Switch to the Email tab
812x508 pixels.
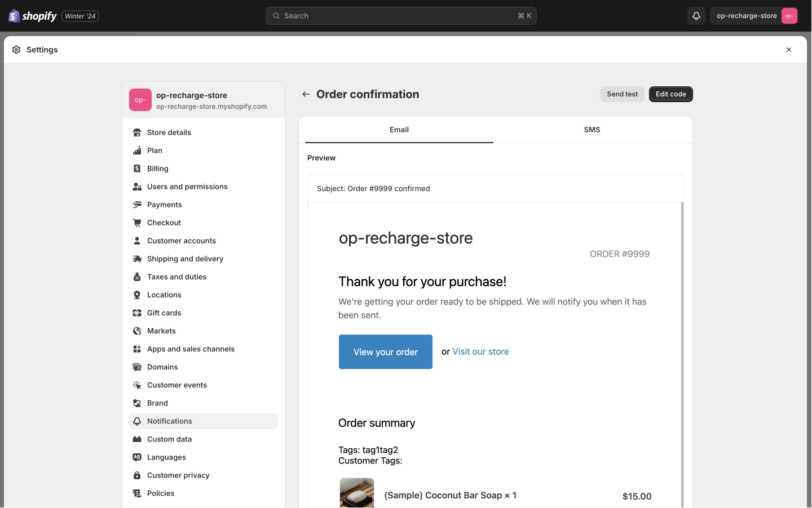[399, 130]
